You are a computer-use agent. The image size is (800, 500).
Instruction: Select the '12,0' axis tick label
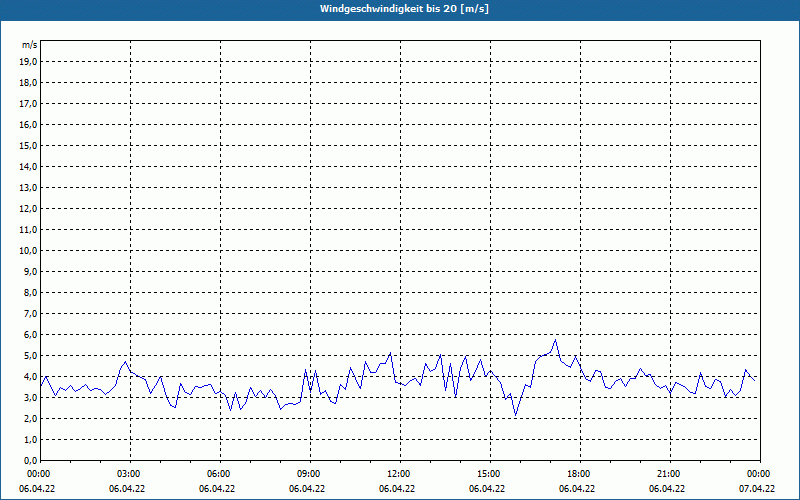click(x=28, y=209)
